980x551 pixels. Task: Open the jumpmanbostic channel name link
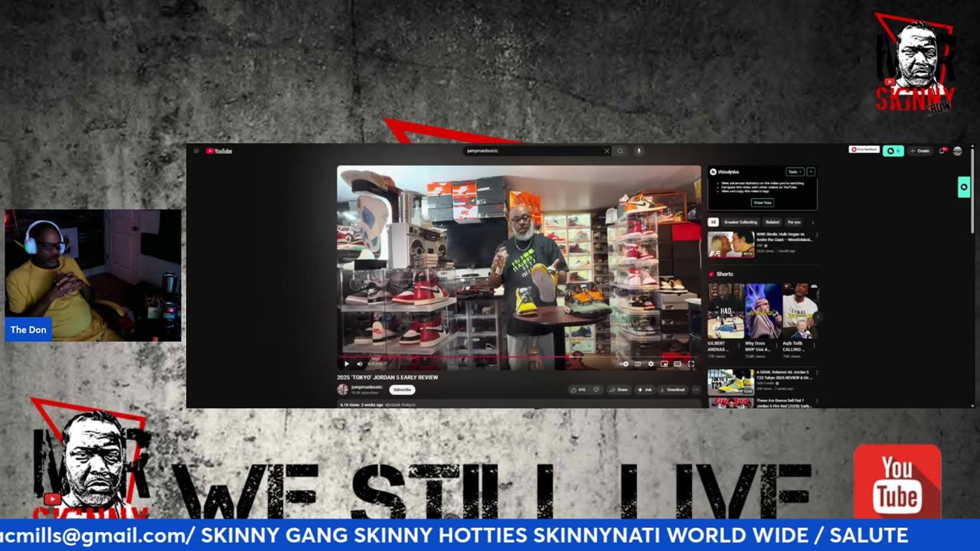tap(367, 387)
